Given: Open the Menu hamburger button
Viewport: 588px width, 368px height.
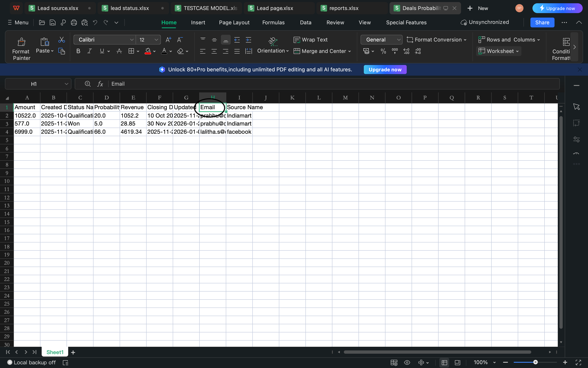Looking at the screenshot, I should click(18, 23).
